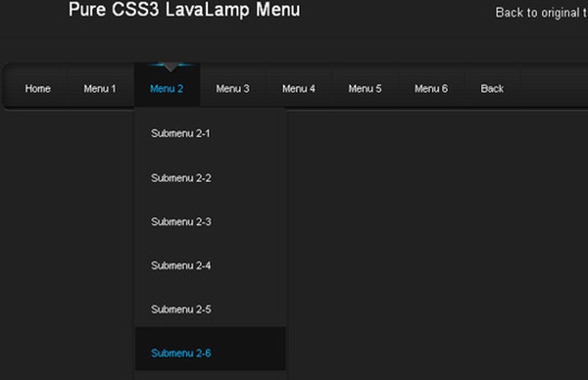Open Submenu 2-3 entry
588x380 pixels.
(x=211, y=221)
